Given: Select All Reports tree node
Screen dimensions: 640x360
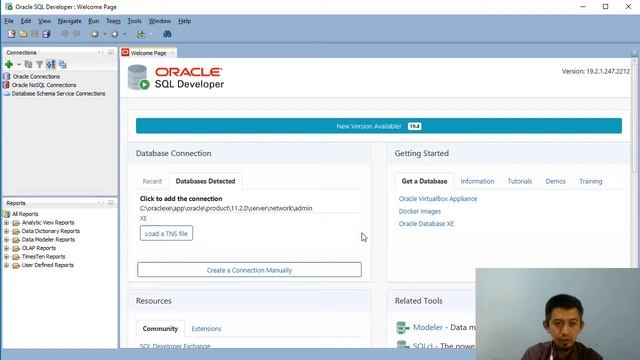Looking at the screenshot, I should point(25,214).
